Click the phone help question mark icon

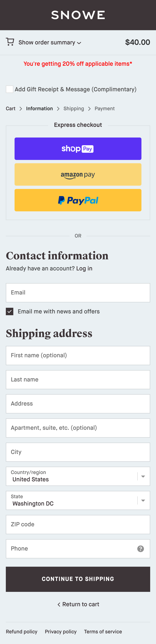140,549
